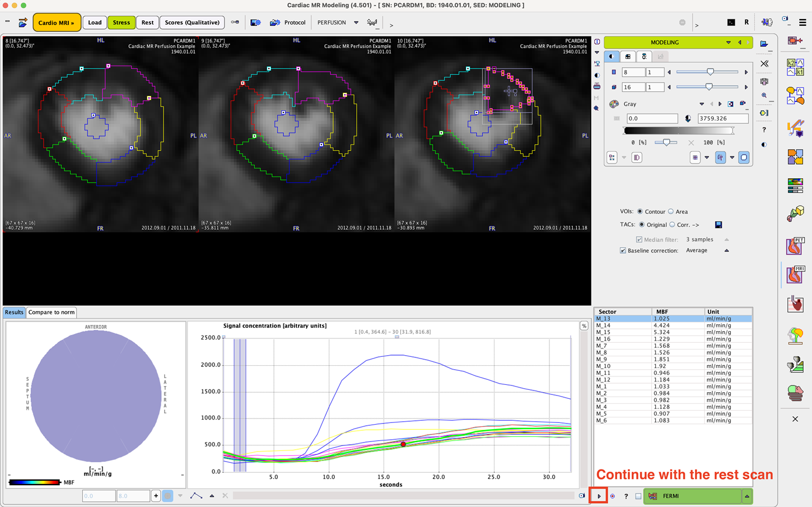Click the PET cardiac tool icon

[795, 245]
